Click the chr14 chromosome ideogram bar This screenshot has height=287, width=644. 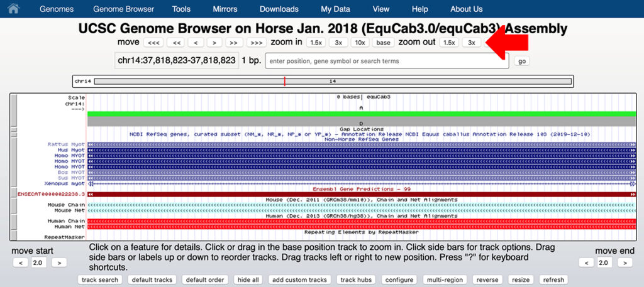333,82
